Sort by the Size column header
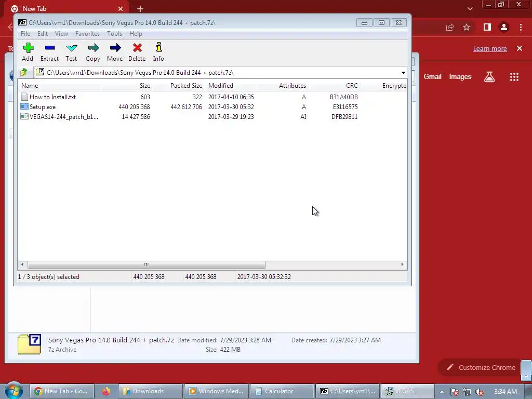Image resolution: width=532 pixels, height=399 pixels. [x=127, y=86]
